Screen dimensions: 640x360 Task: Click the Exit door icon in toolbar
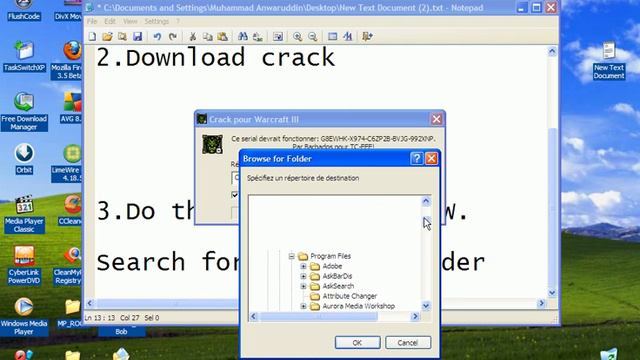point(367,37)
